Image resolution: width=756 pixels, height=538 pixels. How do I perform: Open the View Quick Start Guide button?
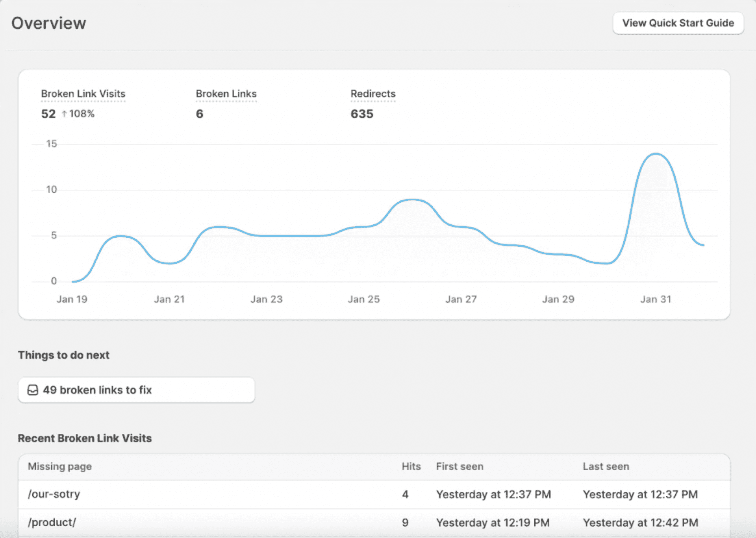(678, 23)
